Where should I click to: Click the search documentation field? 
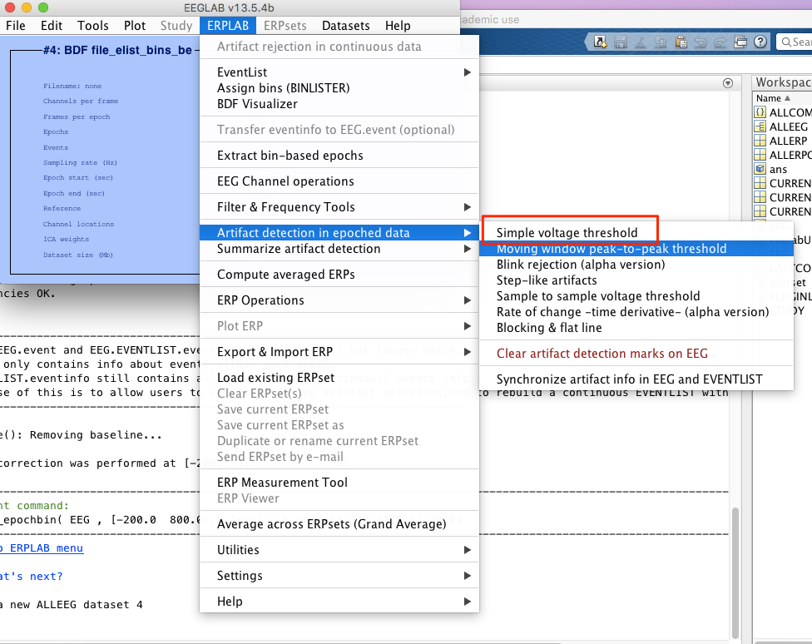click(x=795, y=42)
